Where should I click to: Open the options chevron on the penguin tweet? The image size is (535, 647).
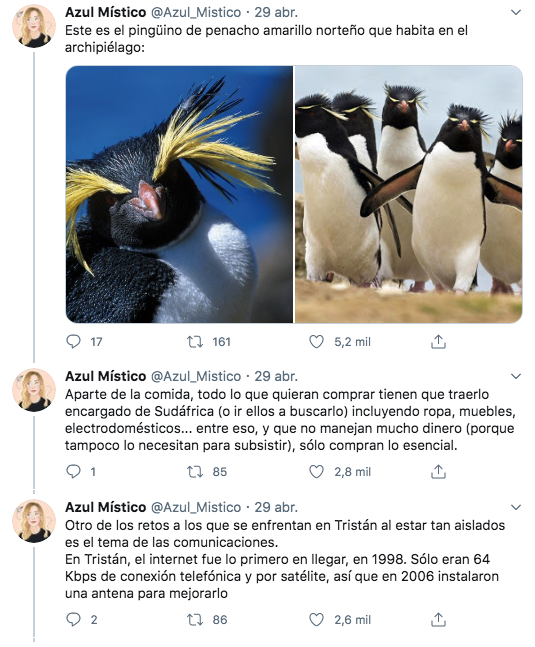pyautogui.click(x=516, y=12)
